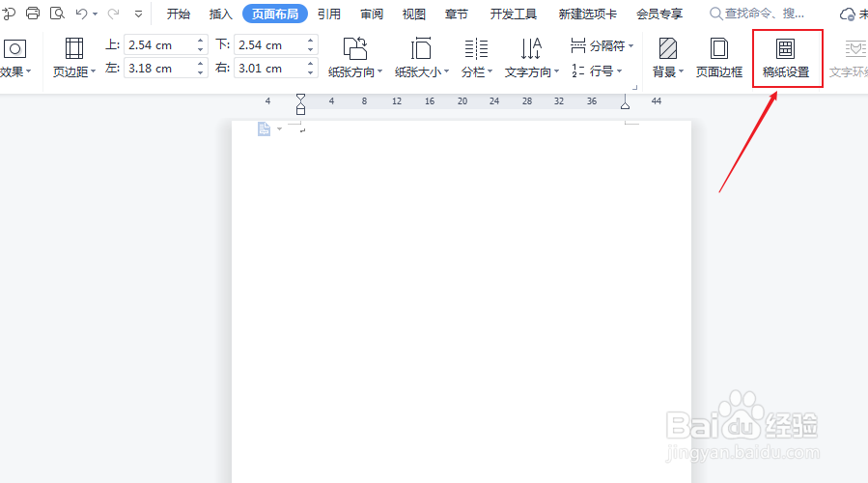Open the 纸张大小 paper size dropdown
The height and width of the screenshot is (483, 868).
point(421,57)
